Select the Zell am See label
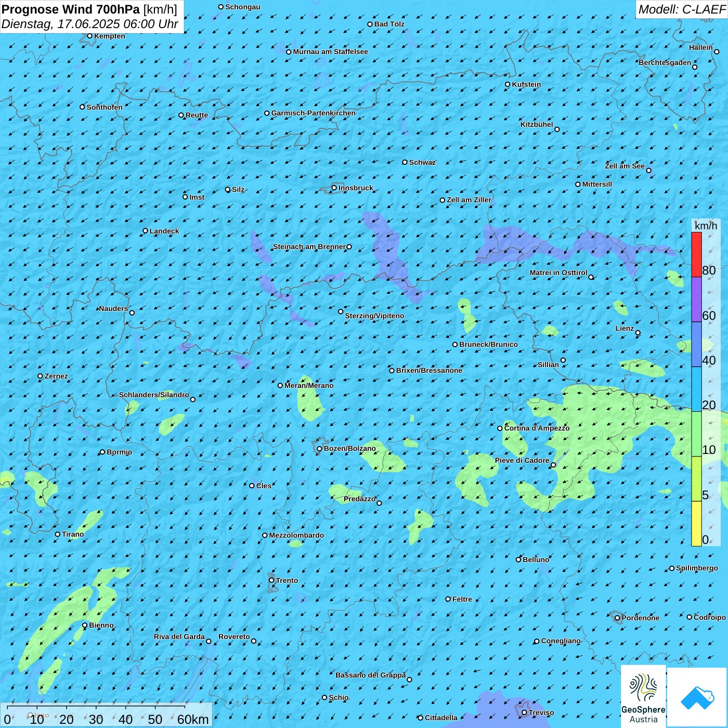 [625, 166]
